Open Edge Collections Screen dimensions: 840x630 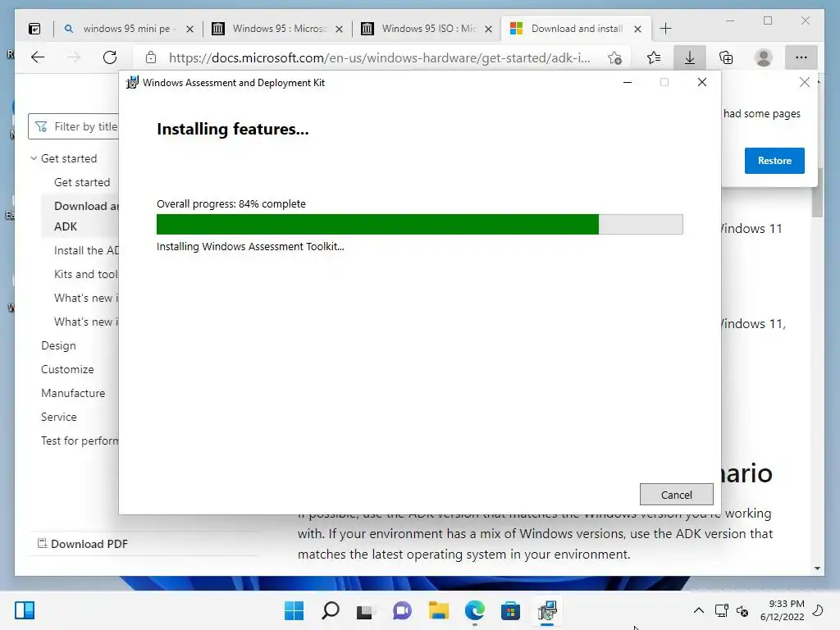[x=726, y=57]
